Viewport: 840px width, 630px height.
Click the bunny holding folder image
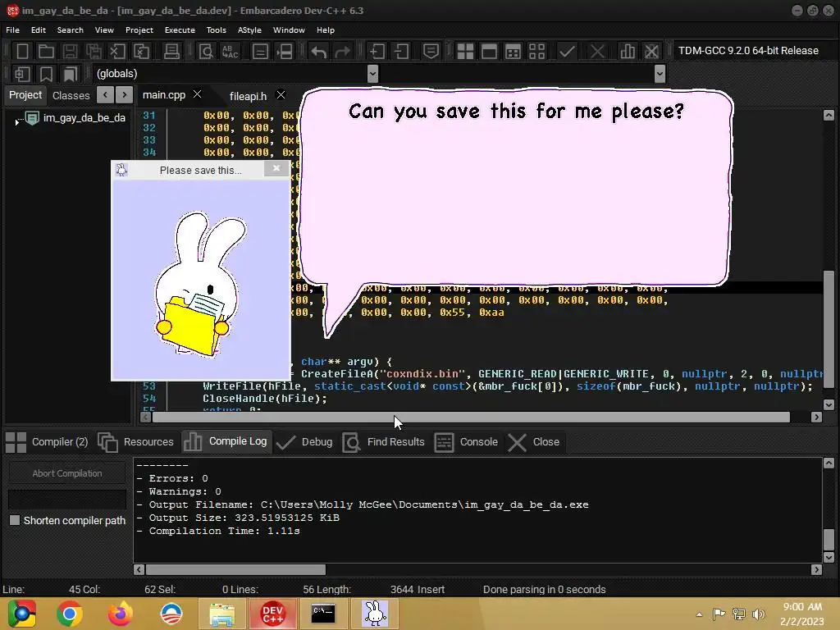click(200, 283)
